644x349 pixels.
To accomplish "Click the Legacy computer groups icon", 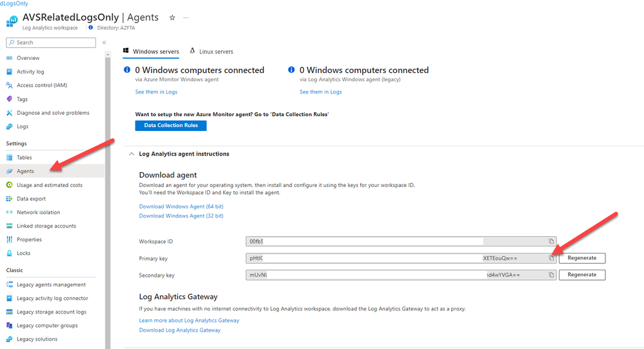I will (x=10, y=325).
